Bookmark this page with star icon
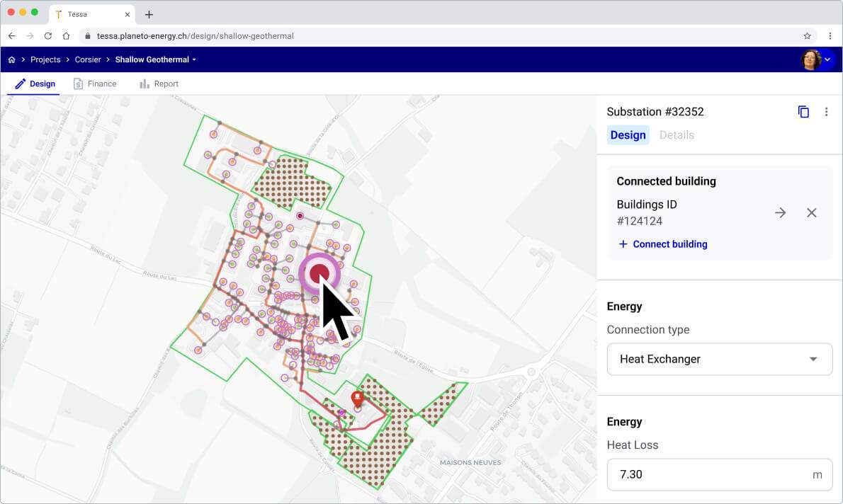The height and width of the screenshot is (504, 843). pyautogui.click(x=807, y=35)
